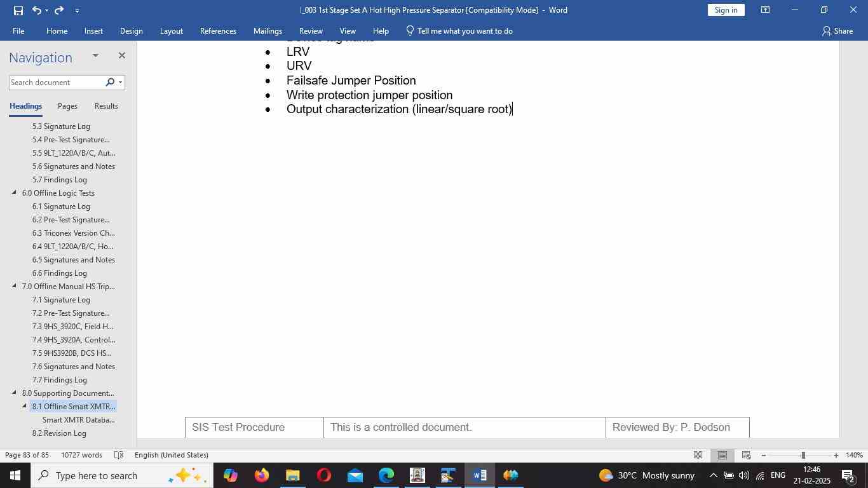Switch to Read Mode view

[x=698, y=455]
